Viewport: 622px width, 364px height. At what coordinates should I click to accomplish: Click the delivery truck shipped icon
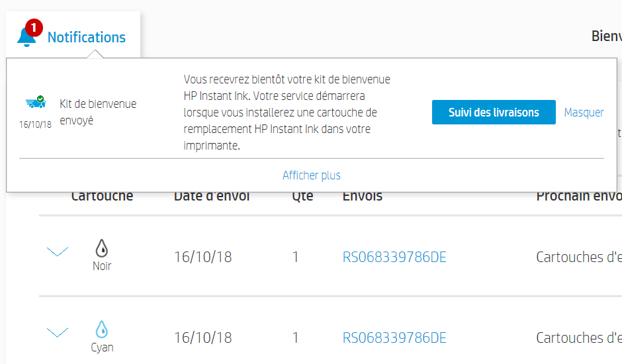pos(36,102)
